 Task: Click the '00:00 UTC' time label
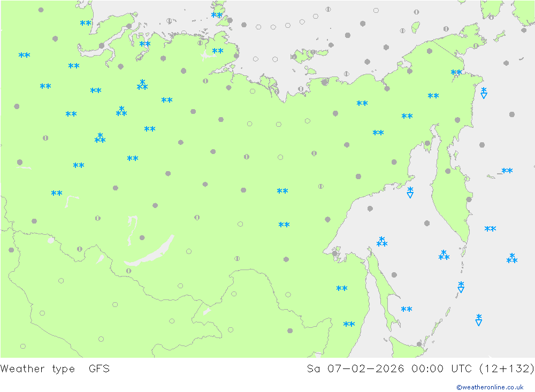(x=441, y=368)
